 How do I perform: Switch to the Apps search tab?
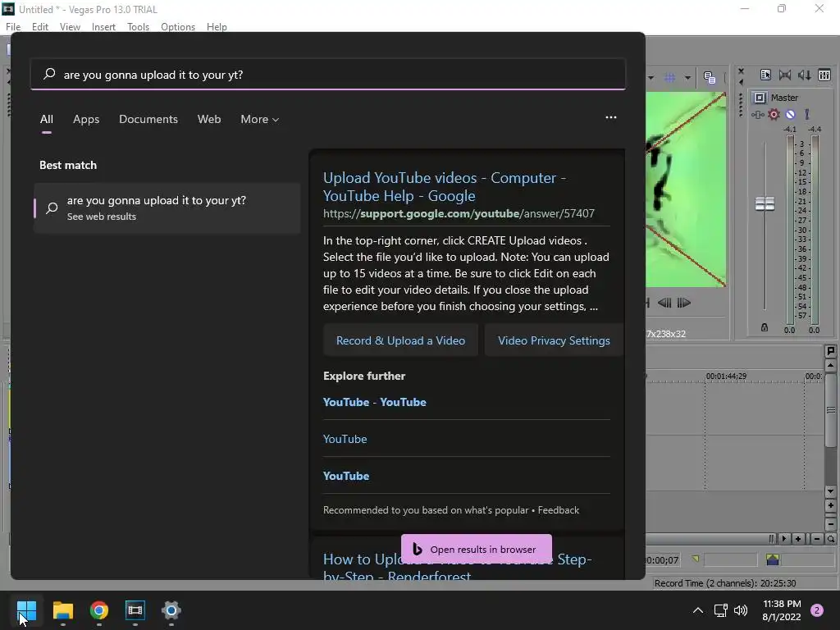(x=86, y=120)
